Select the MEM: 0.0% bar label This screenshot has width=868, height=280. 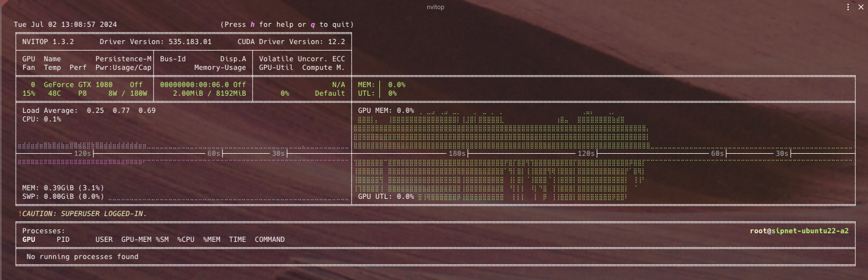coord(382,85)
